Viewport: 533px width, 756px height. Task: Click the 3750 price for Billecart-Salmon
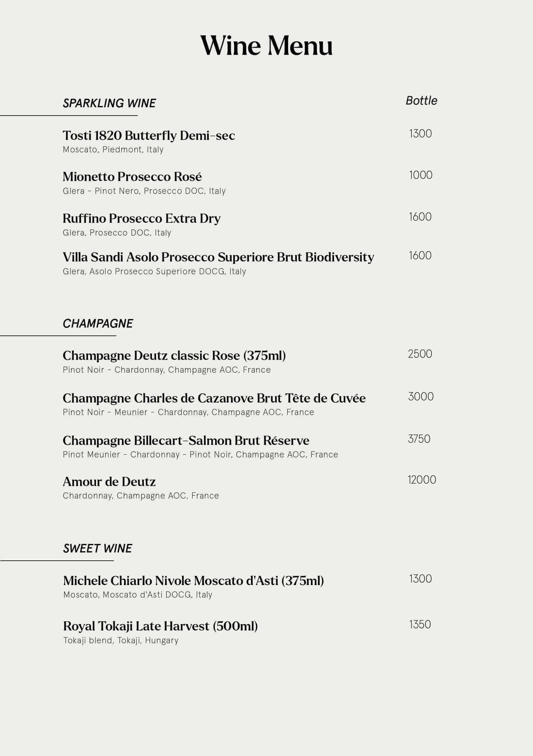tap(419, 439)
